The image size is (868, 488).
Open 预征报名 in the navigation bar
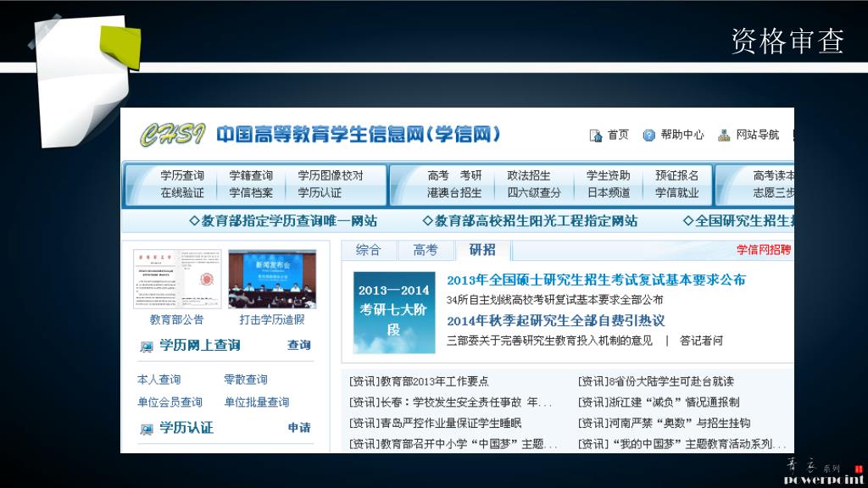click(677, 175)
